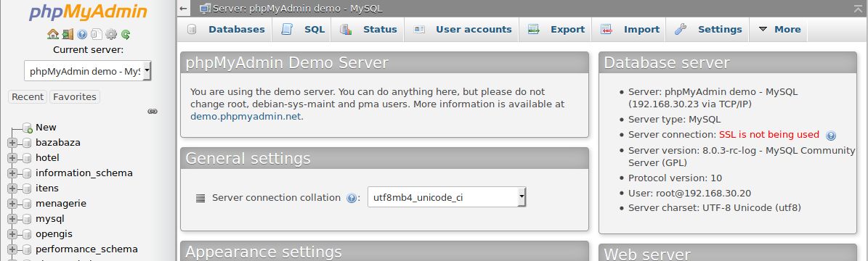The image size is (868, 261).
Task: Click help icon beside Server connection collation
Action: click(351, 198)
